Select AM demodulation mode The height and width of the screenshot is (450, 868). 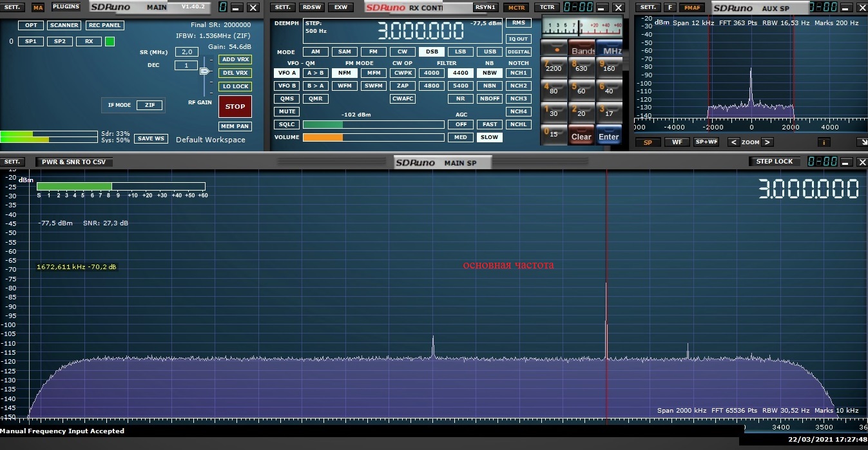pos(315,52)
